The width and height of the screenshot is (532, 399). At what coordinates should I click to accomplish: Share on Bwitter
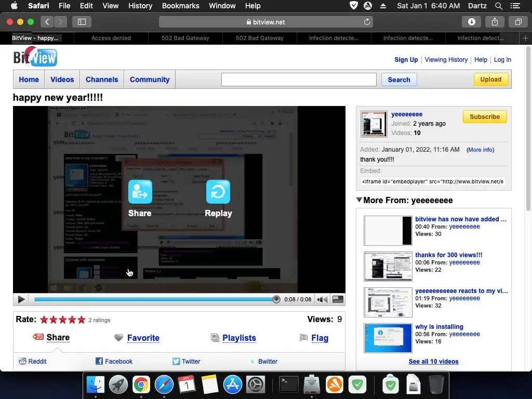[x=263, y=362]
